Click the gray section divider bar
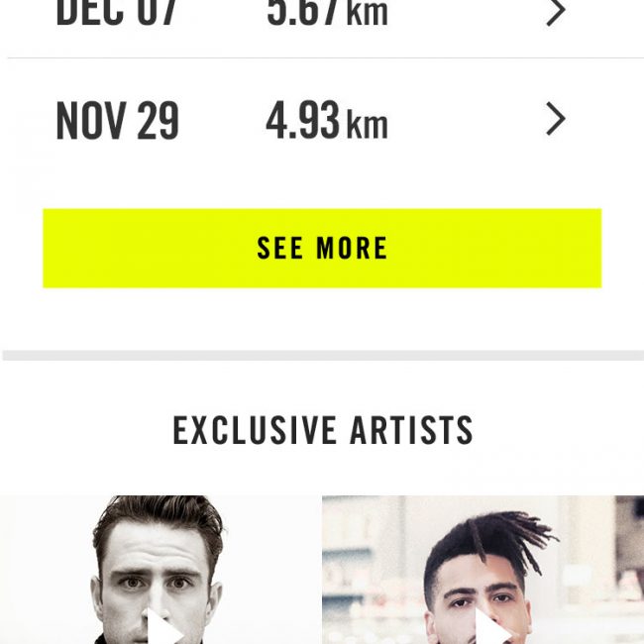Screen dimensions: 644x644 pyautogui.click(x=323, y=355)
